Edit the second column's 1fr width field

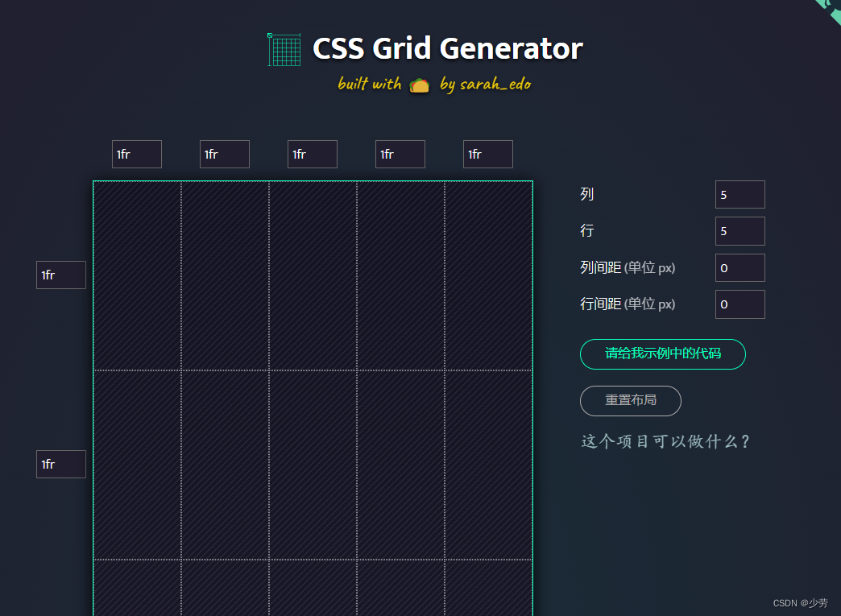(225, 155)
